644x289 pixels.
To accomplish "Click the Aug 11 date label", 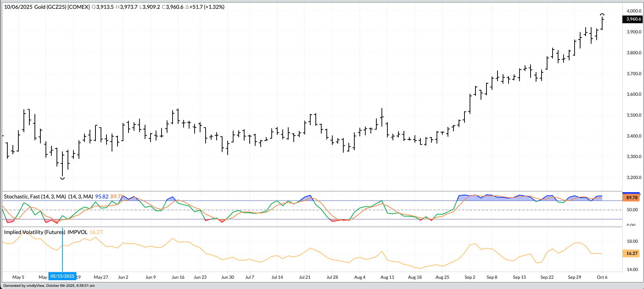I will 387,277.
